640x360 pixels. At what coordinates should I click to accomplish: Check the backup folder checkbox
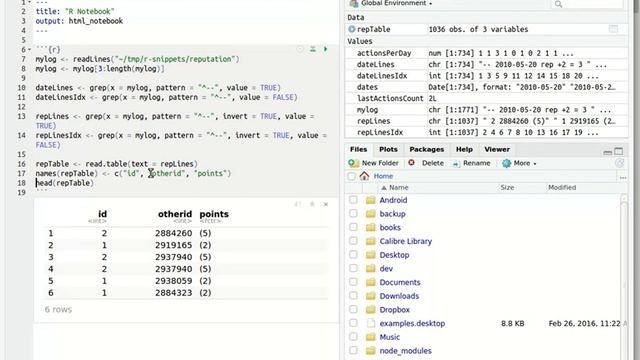353,213
